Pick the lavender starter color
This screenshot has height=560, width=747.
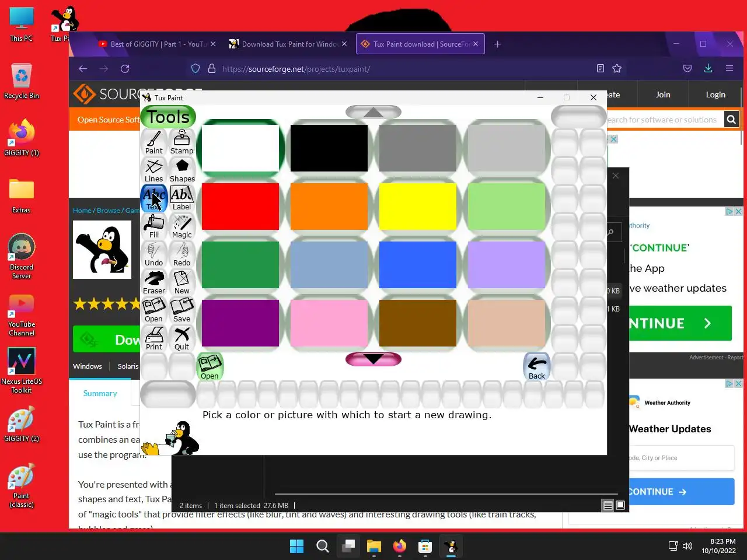pos(507,265)
